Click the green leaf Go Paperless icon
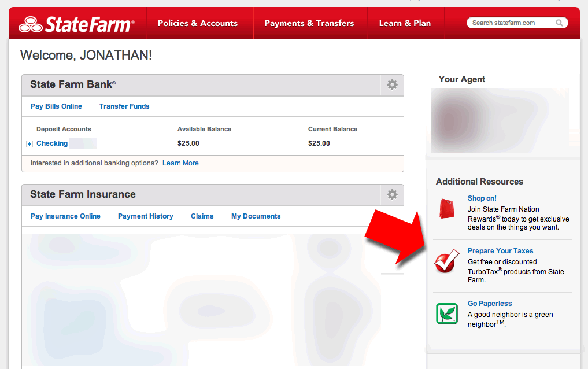This screenshot has height=369, width=588. pos(447,313)
